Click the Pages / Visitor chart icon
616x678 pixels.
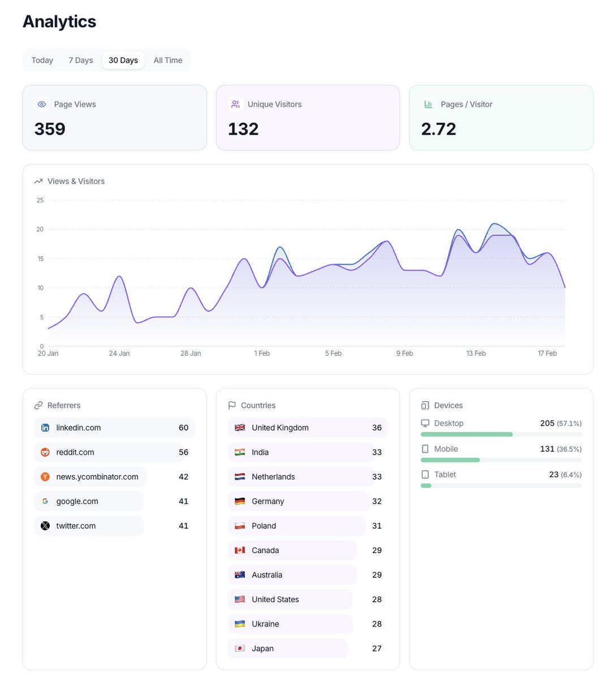click(429, 104)
